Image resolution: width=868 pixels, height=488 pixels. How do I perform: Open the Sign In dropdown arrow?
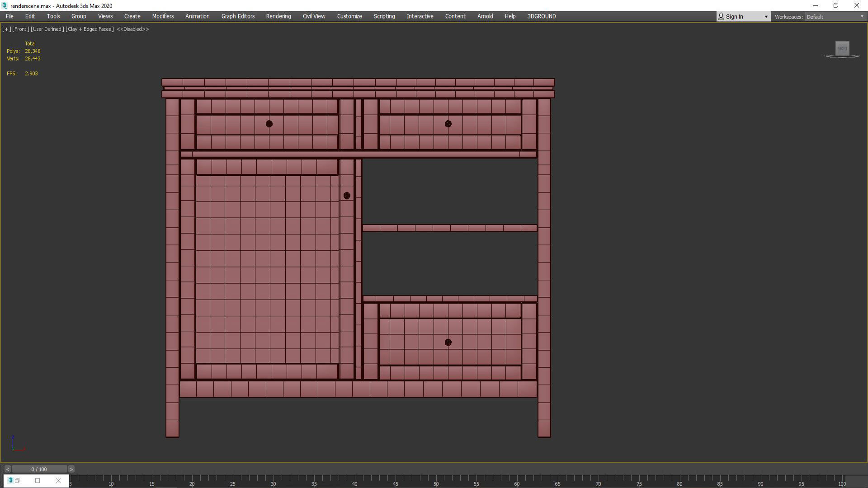coord(766,17)
